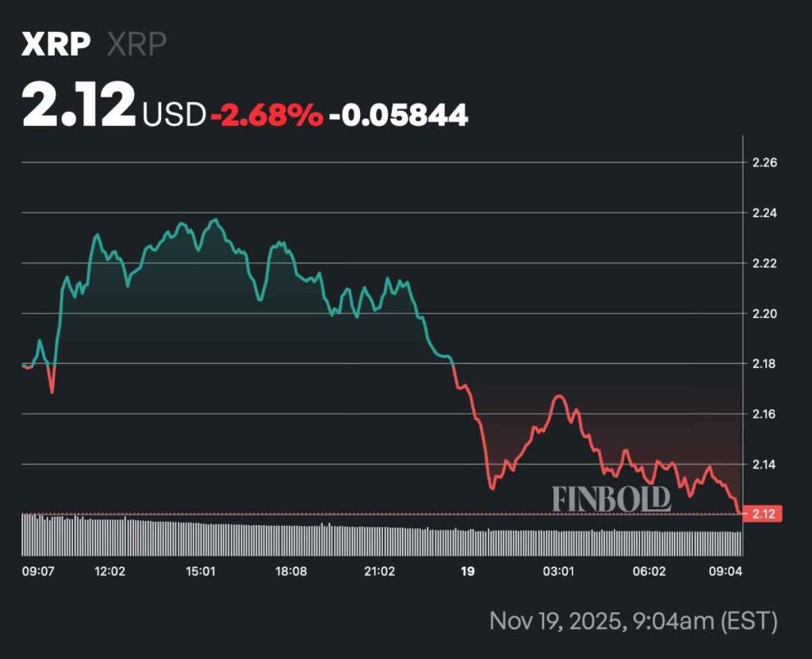Click the 21:02 time axis label
Screen dimensions: 812x659
click(379, 571)
